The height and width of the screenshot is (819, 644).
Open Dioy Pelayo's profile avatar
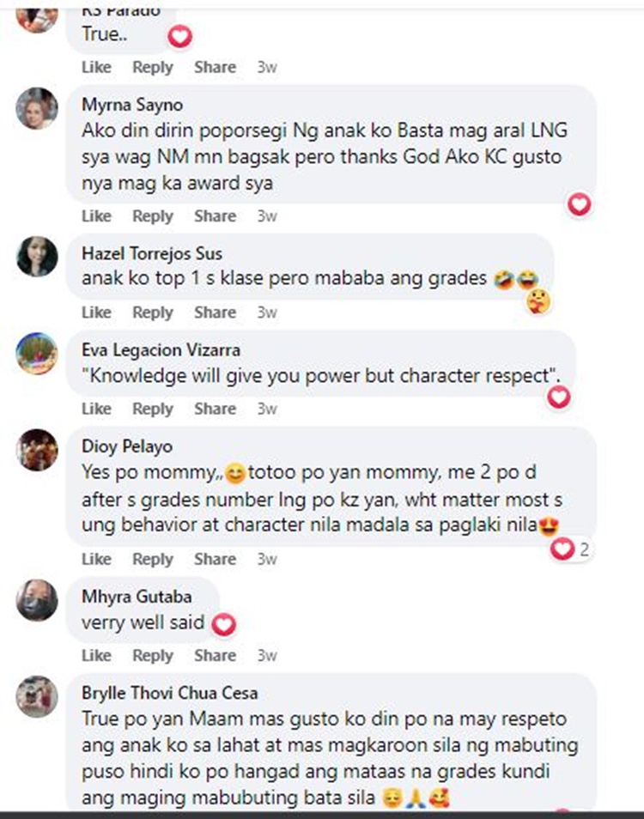coord(37,450)
